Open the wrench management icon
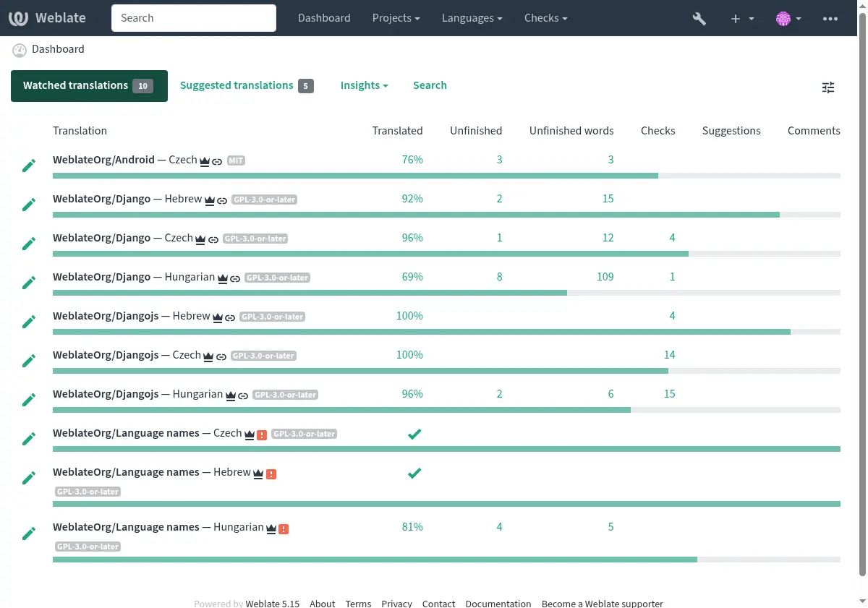The width and height of the screenshot is (868, 608). (x=699, y=19)
